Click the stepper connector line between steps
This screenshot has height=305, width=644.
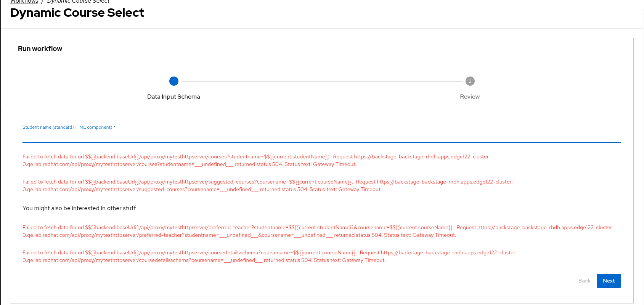(322, 81)
